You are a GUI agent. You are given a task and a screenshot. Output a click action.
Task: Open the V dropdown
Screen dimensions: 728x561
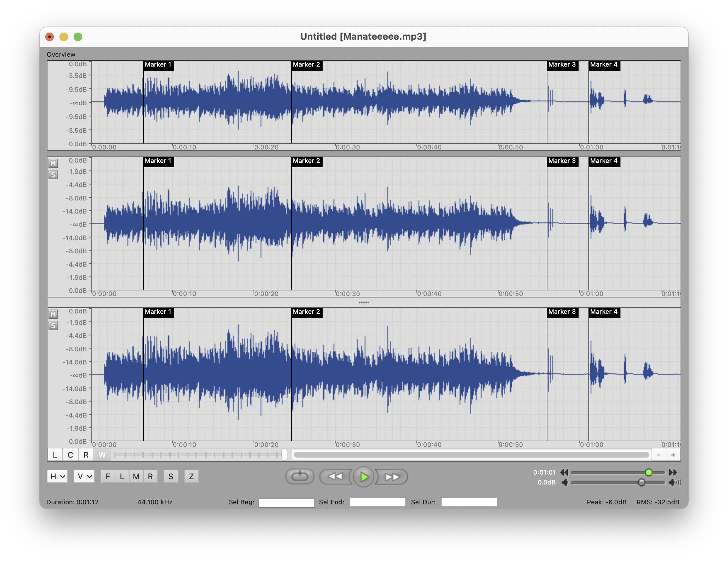coord(84,476)
